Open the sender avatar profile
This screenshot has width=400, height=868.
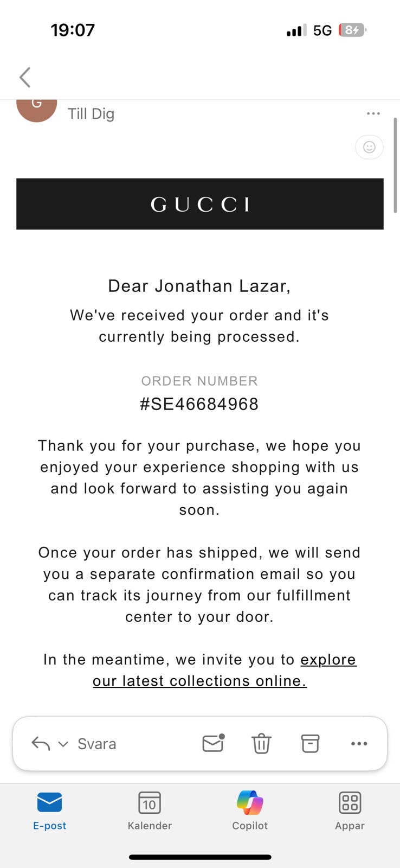coord(37,108)
